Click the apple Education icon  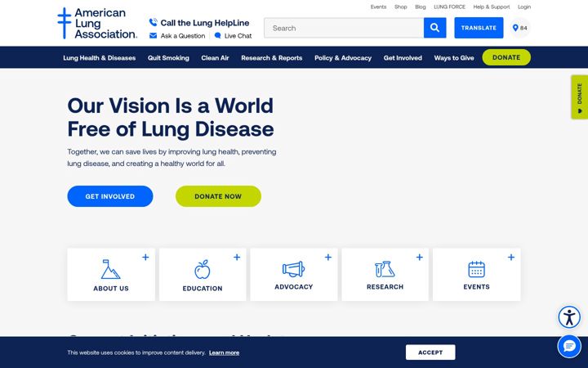pyautogui.click(x=203, y=269)
